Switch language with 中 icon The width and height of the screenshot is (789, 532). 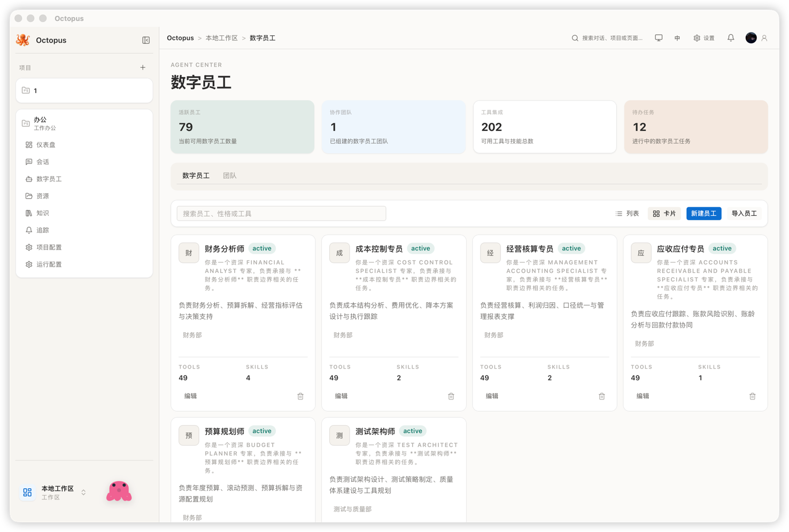point(677,38)
